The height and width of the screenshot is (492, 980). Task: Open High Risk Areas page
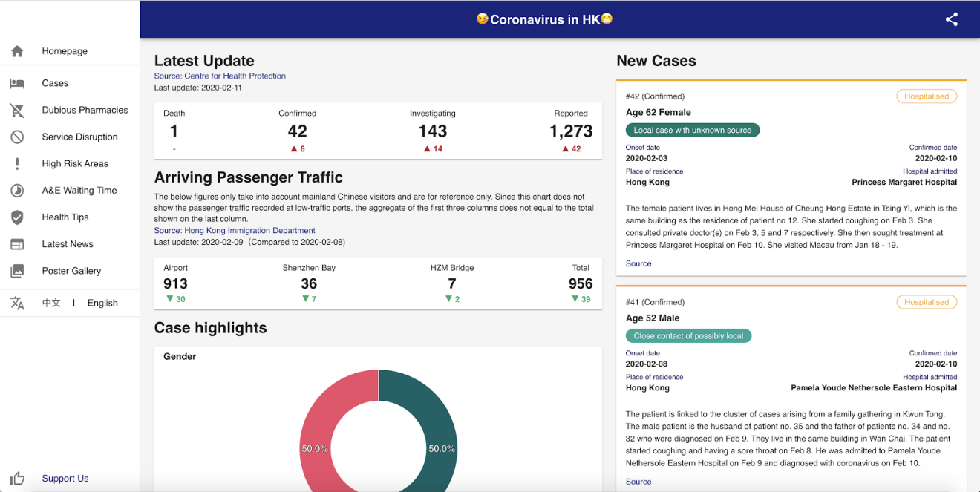(75, 163)
